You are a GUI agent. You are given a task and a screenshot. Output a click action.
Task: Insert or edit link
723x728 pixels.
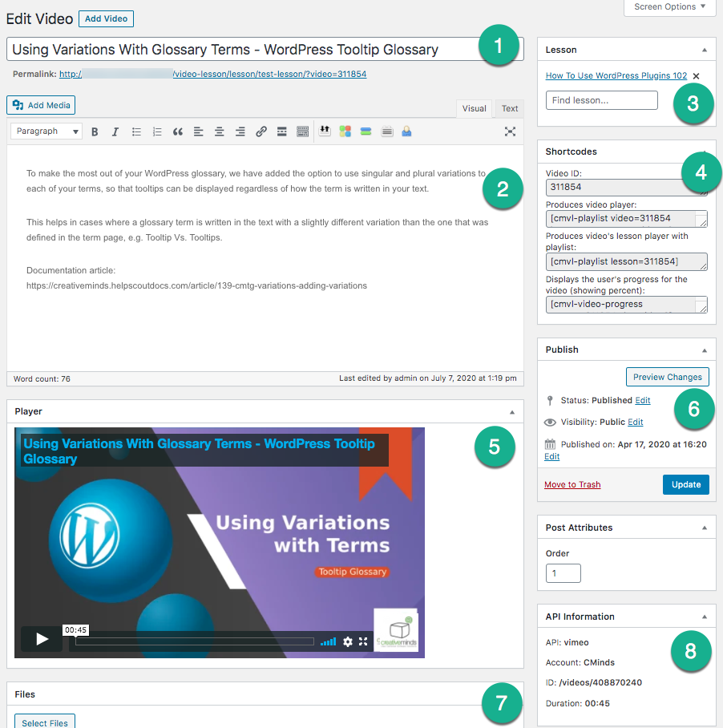261,131
